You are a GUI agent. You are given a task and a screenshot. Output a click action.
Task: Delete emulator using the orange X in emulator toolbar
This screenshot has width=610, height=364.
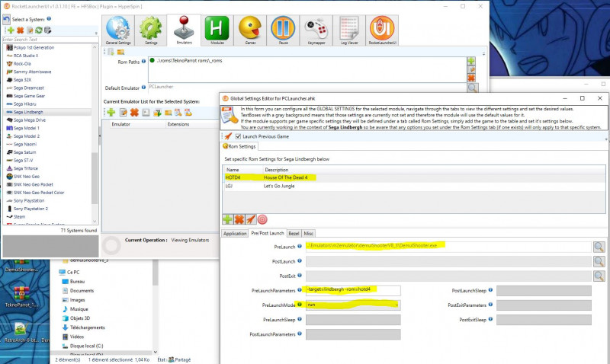click(x=134, y=113)
